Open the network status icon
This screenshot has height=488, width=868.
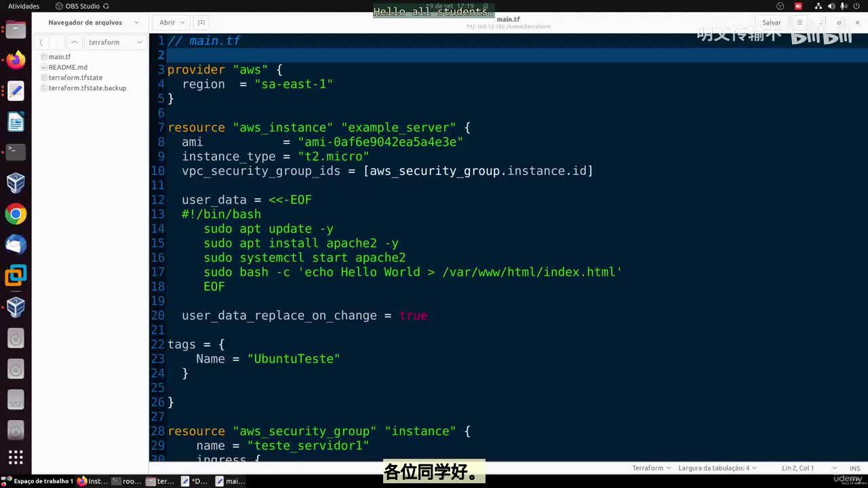click(819, 6)
